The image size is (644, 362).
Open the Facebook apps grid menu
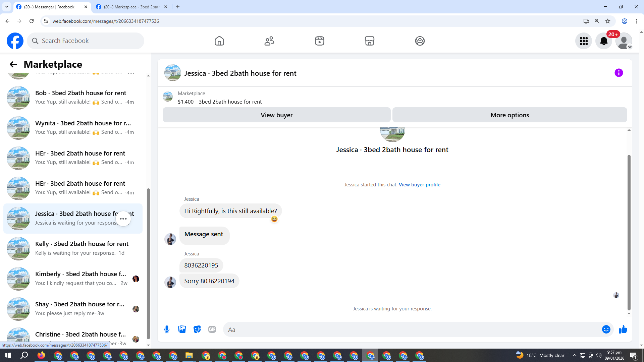pos(584,41)
